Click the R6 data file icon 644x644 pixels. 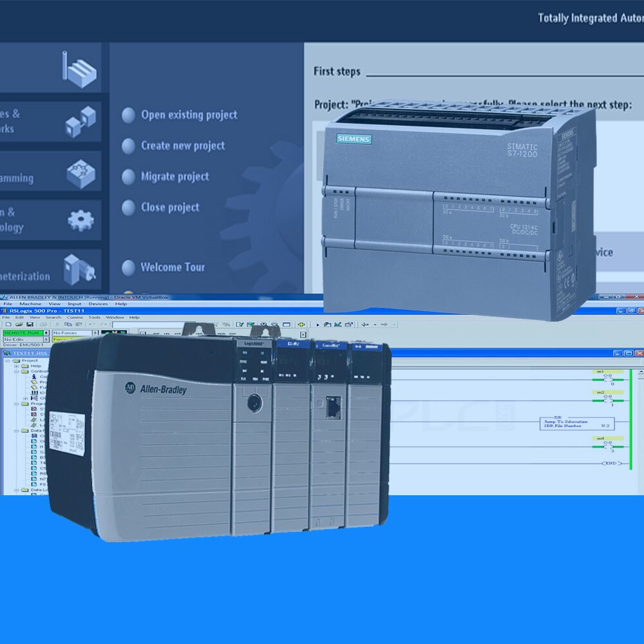tap(35, 473)
